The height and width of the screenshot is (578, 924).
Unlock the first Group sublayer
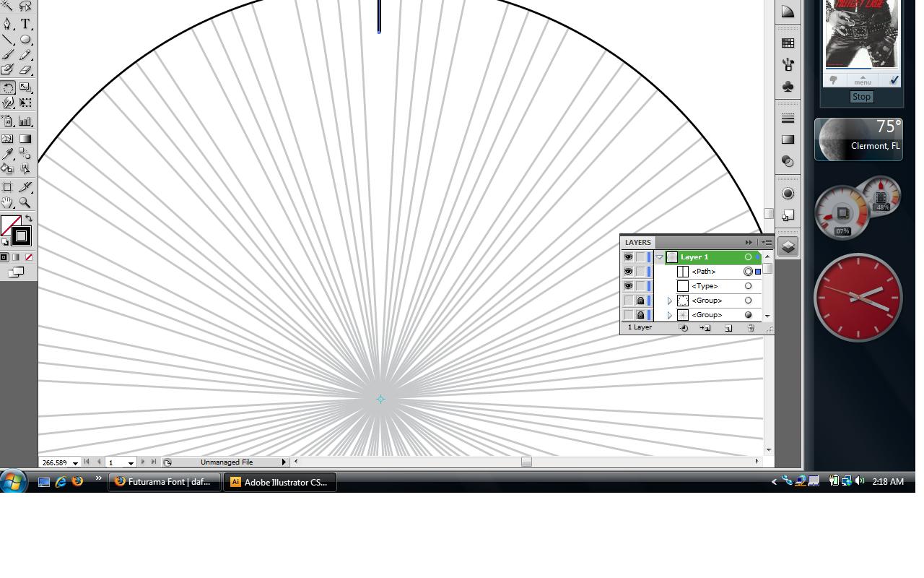(x=640, y=301)
